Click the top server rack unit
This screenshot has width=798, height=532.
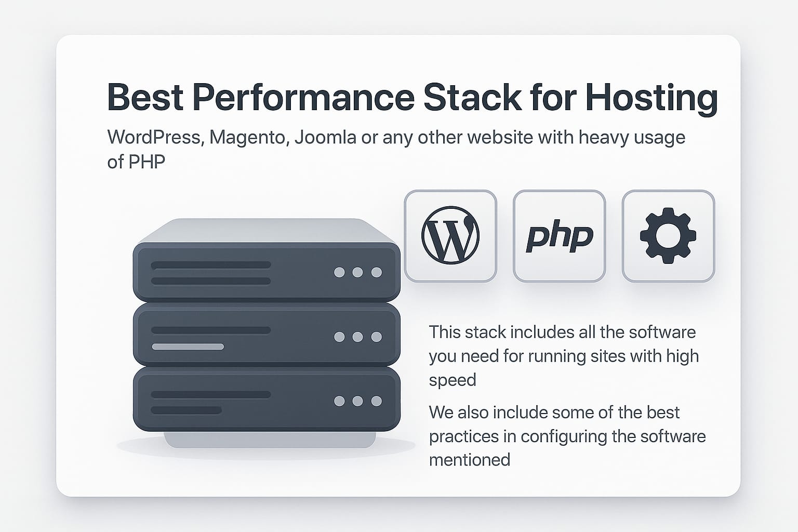pyautogui.click(x=265, y=270)
